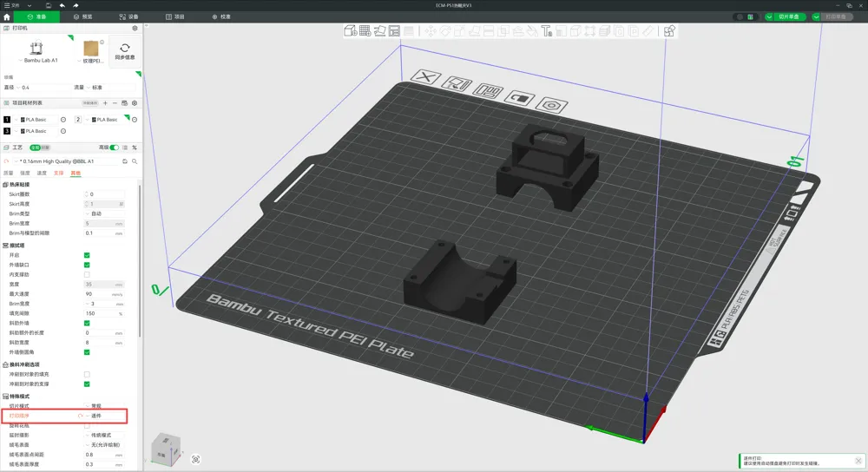Click AMS sync icon in filament list header
868x472 pixels.
[x=124, y=103]
